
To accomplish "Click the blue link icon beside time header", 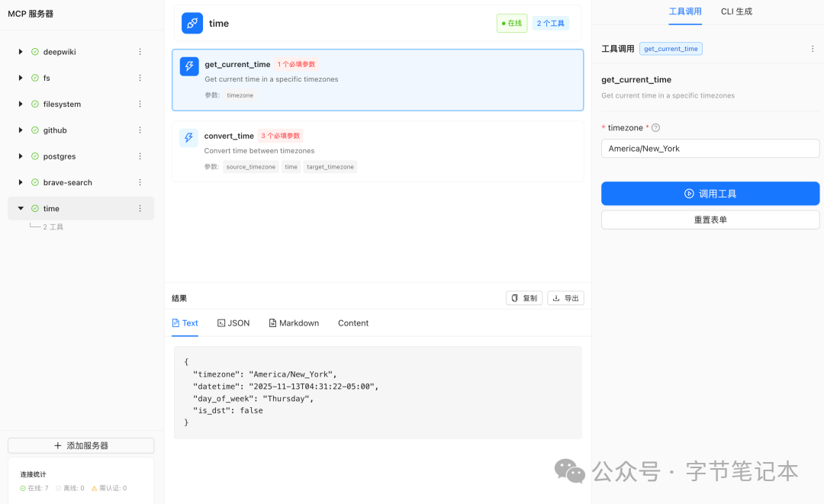I will (192, 23).
